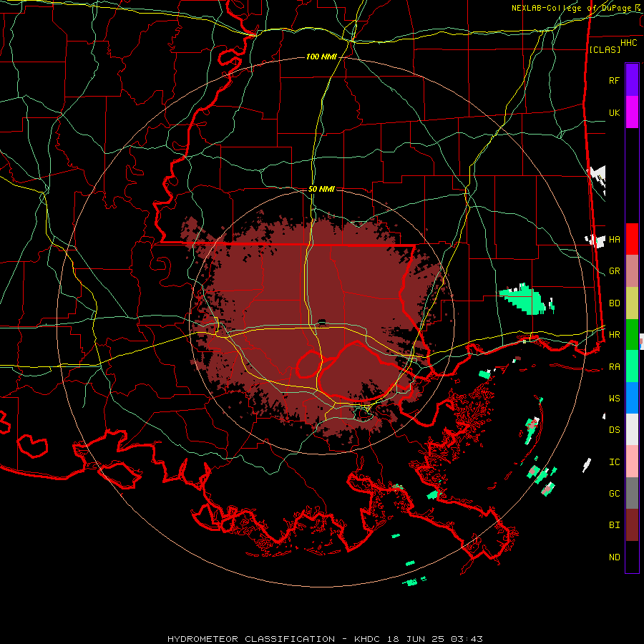This screenshot has height=644, width=644.
Task: Click the RF purple legend swatch
Action: point(632,79)
